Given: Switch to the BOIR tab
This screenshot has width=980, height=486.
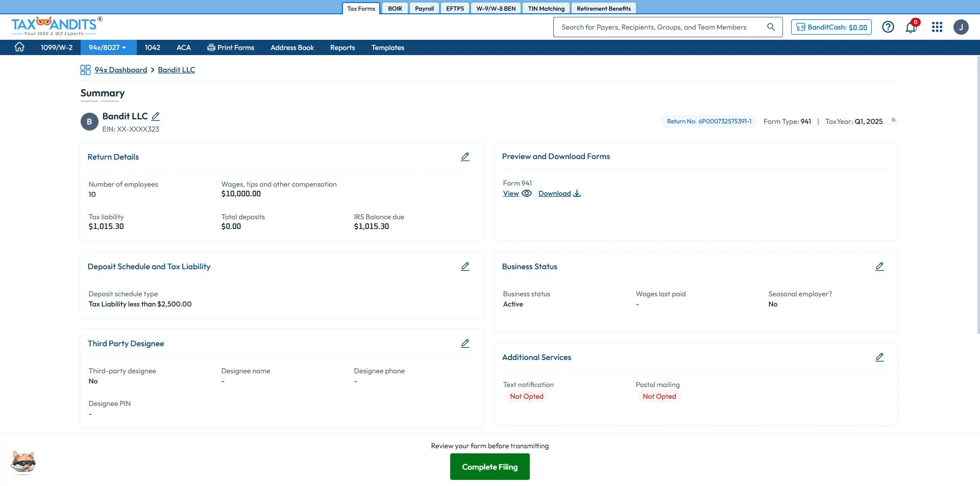Looking at the screenshot, I should [395, 8].
